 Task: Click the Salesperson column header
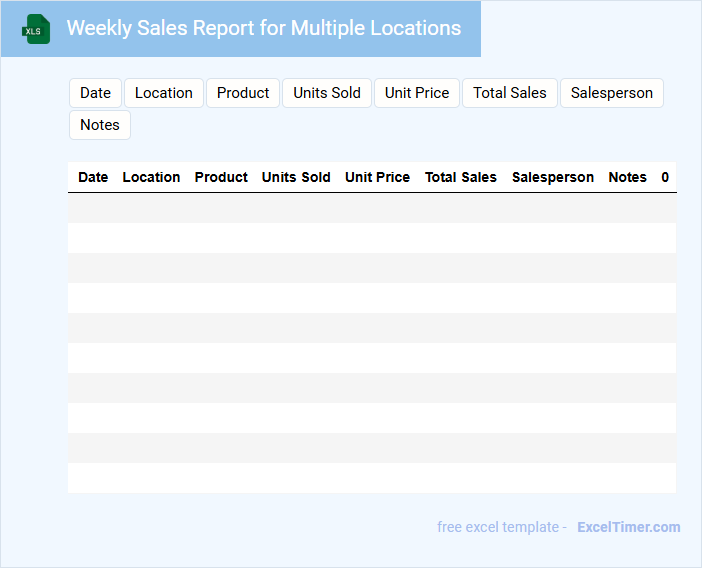pos(552,177)
